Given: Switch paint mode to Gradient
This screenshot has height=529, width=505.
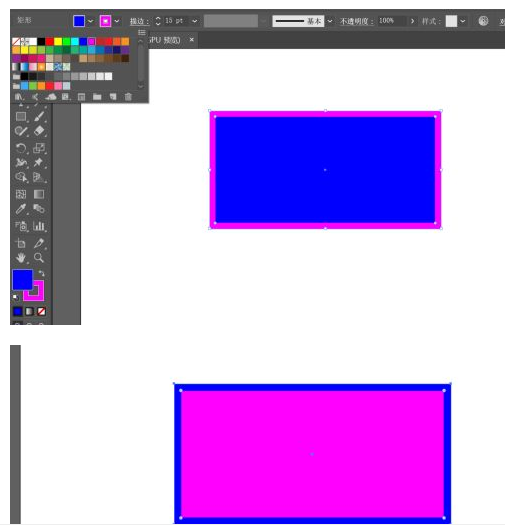Looking at the screenshot, I should click(30, 311).
